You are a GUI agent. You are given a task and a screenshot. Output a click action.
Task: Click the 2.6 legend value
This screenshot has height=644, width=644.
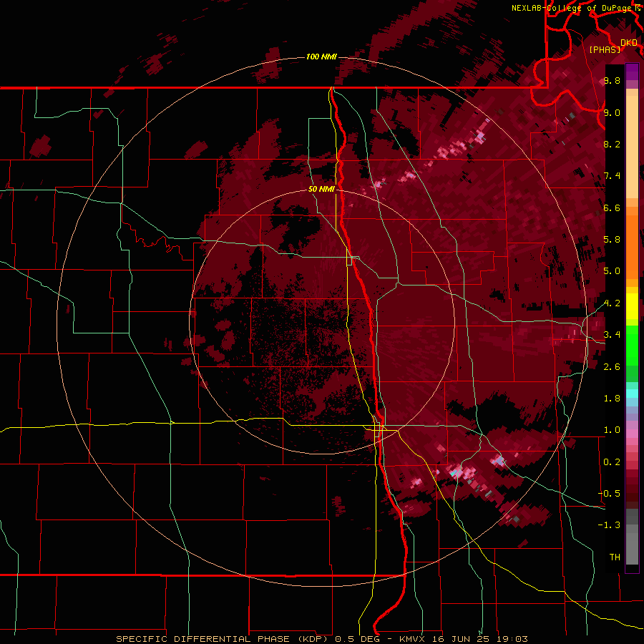coord(612,367)
